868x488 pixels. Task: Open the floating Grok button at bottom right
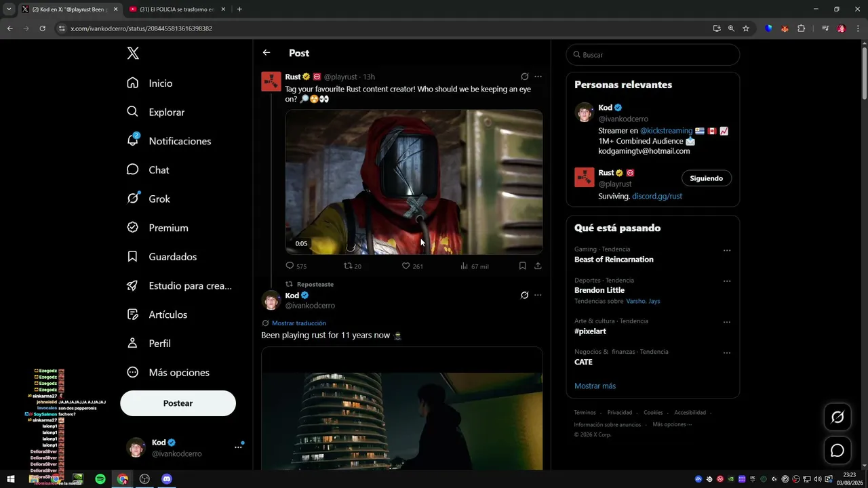pyautogui.click(x=837, y=418)
